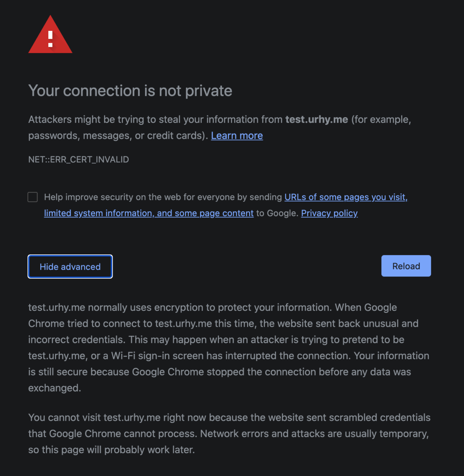Click the 'Your connection is not private' heading
Viewport: 464px width, 476px height.
130,91
